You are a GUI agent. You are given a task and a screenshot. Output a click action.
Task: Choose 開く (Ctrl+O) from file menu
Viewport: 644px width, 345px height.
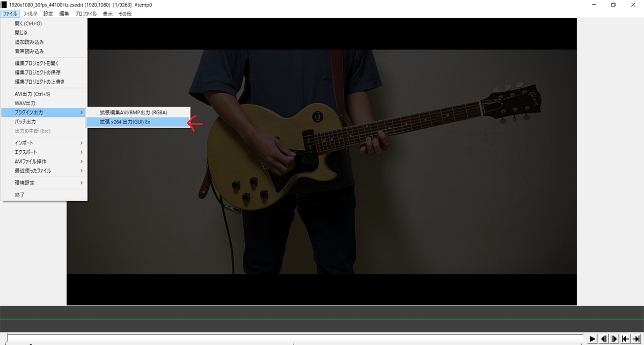point(44,24)
